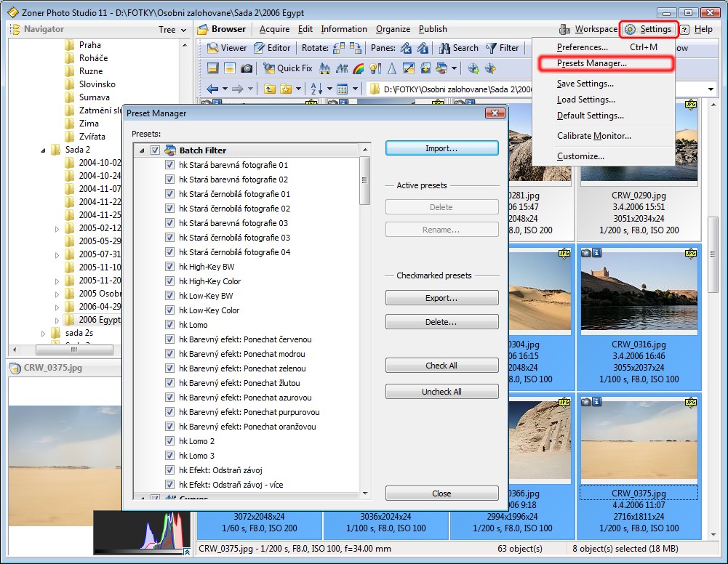Expand the sada 2s folder
The image size is (728, 564).
point(43,334)
